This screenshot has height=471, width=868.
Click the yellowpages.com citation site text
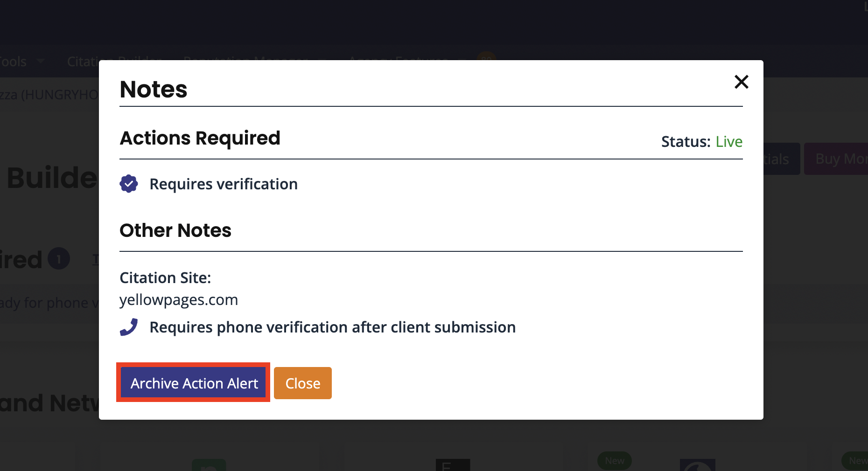179,299
